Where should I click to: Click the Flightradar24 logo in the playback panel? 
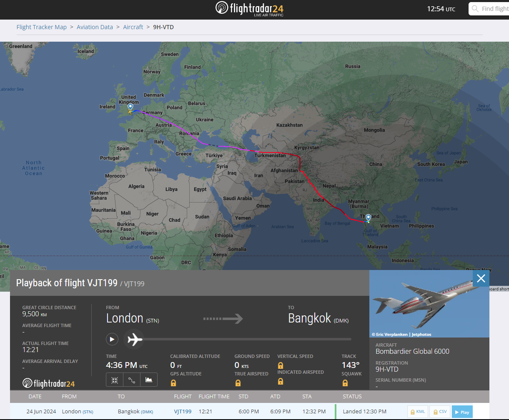(x=48, y=383)
